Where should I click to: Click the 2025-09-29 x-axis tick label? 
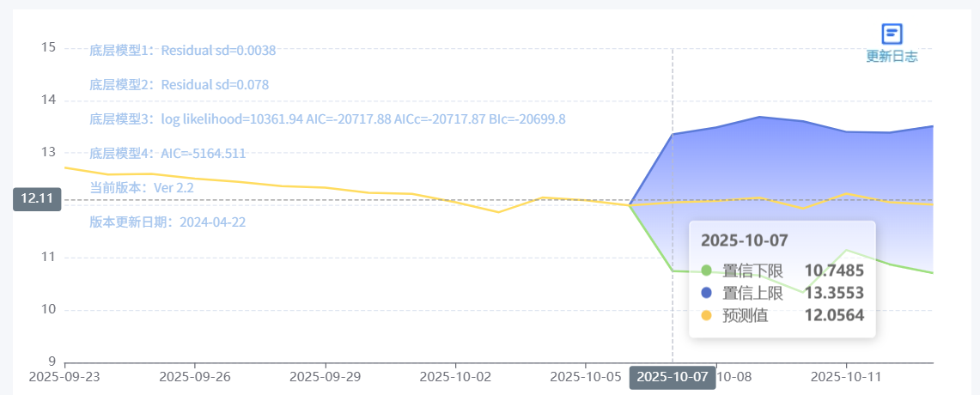pyautogui.click(x=326, y=376)
